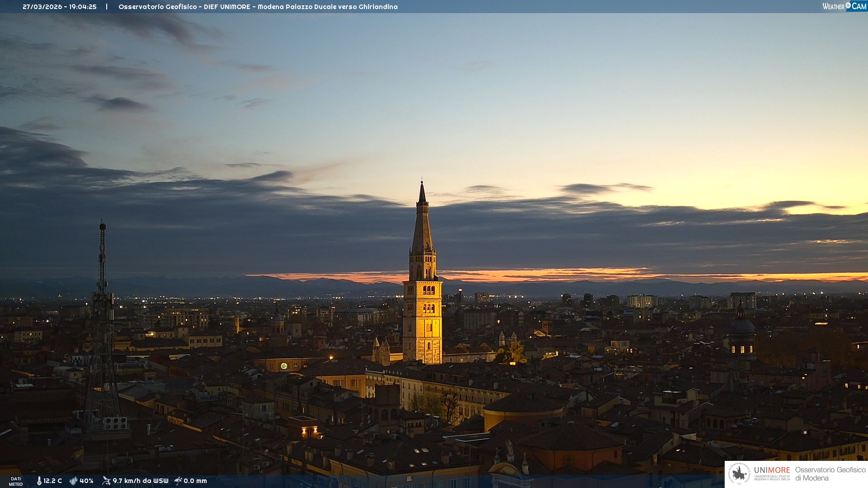Click the UNIMORE wordmark text

772,470
